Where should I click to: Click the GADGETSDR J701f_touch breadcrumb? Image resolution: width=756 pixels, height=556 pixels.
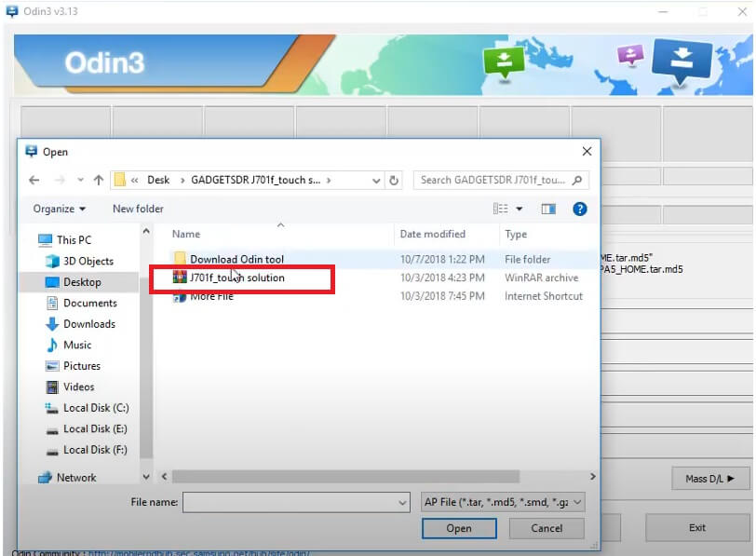(255, 180)
